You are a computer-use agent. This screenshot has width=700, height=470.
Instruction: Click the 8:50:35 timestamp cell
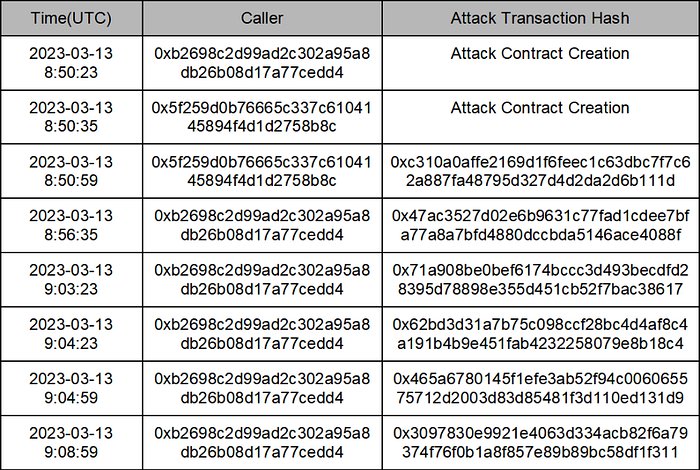click(71, 117)
